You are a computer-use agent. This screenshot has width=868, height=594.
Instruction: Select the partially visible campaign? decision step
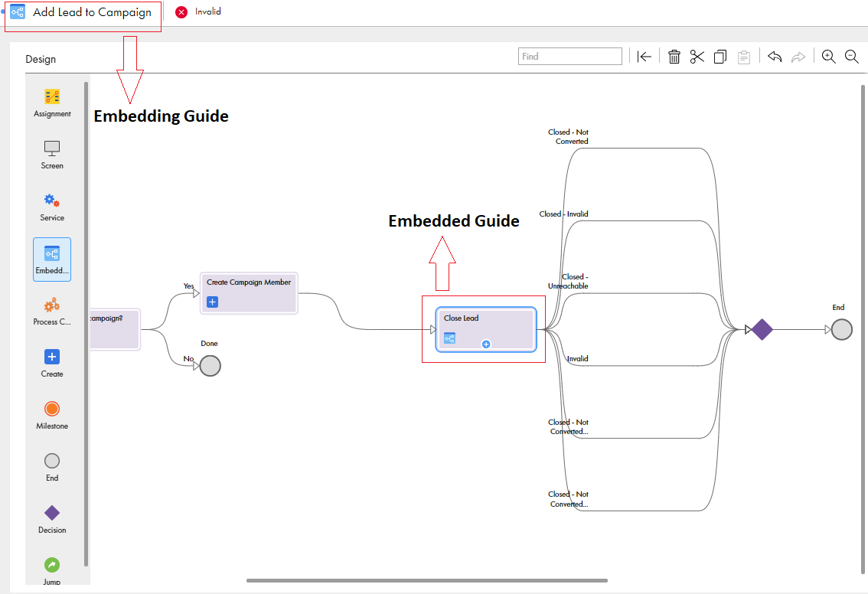click(115, 329)
